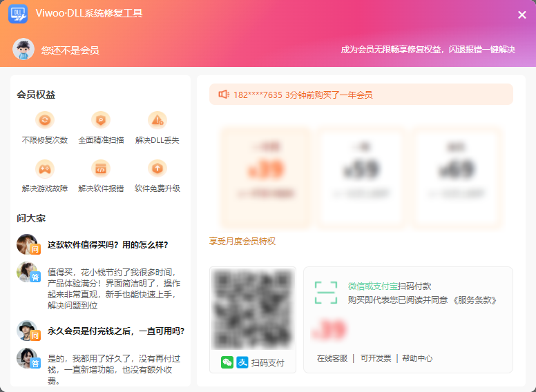The width and height of the screenshot is (536, 392).
Task: Click avatar beside answer 是的，我都用了好久了
Action: tap(28, 359)
